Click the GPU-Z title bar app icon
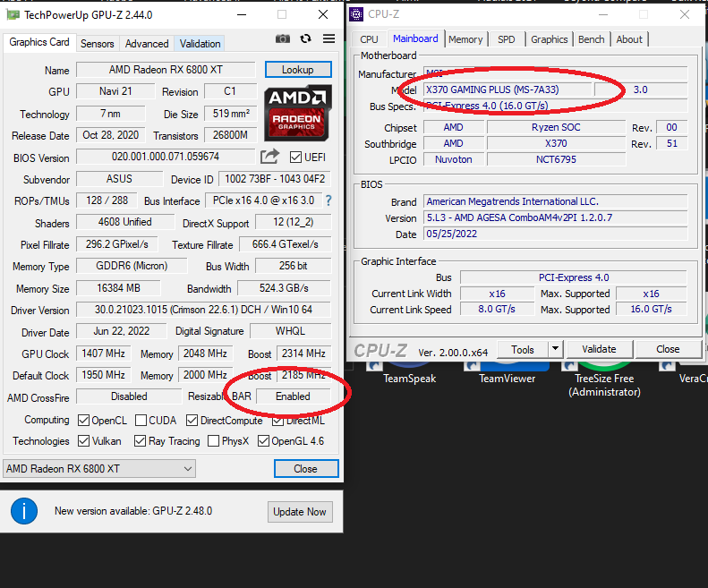Image resolution: width=708 pixels, height=588 pixels. pos(13,14)
